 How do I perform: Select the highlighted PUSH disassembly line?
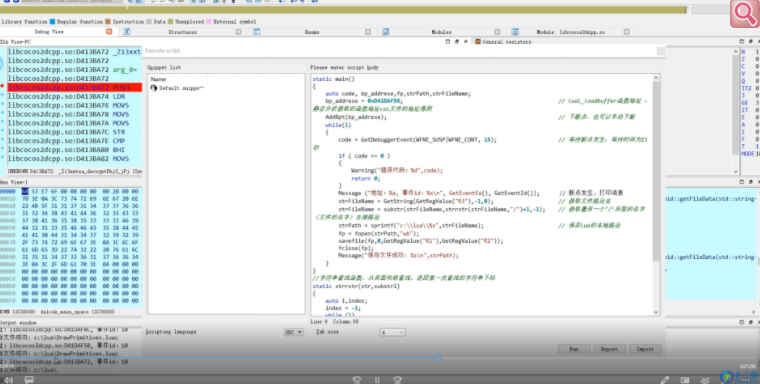click(74, 87)
